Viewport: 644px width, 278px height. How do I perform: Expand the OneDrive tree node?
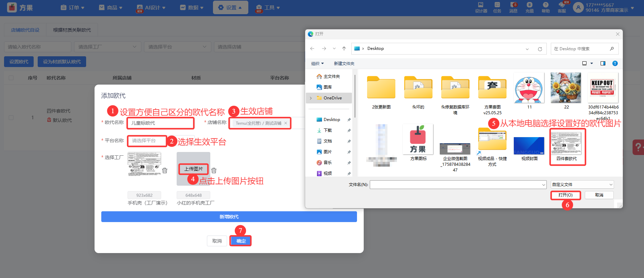pyautogui.click(x=311, y=98)
